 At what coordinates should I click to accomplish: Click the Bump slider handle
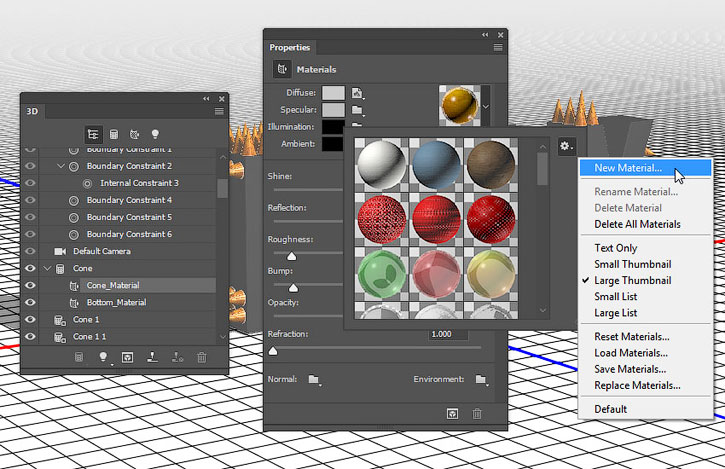(293, 288)
